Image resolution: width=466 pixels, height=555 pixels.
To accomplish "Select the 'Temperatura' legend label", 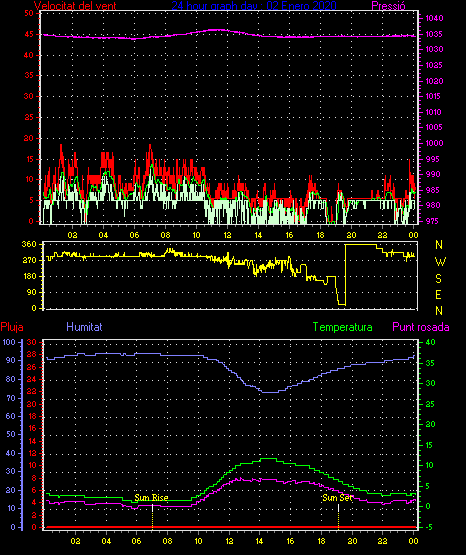I will click(x=343, y=327).
